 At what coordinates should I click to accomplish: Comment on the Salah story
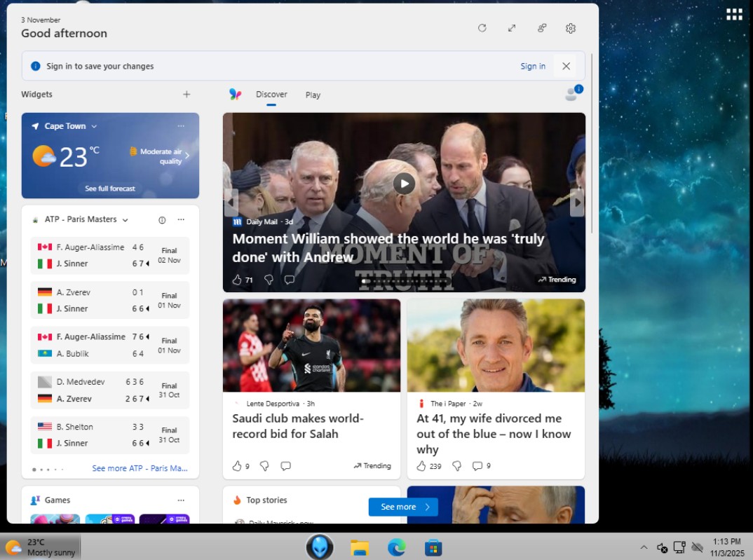[286, 466]
